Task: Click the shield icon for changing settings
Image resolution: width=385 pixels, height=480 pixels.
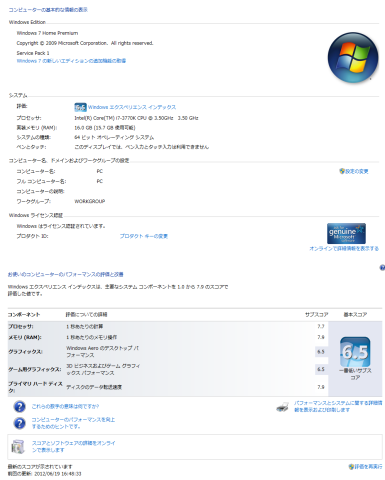Action: (342, 171)
